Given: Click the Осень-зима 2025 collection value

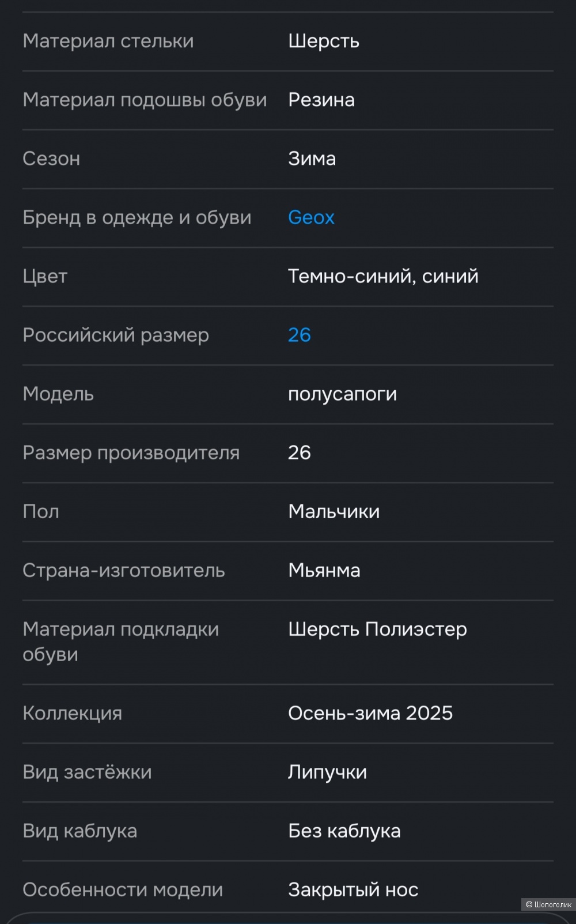Looking at the screenshot, I should point(370,713).
